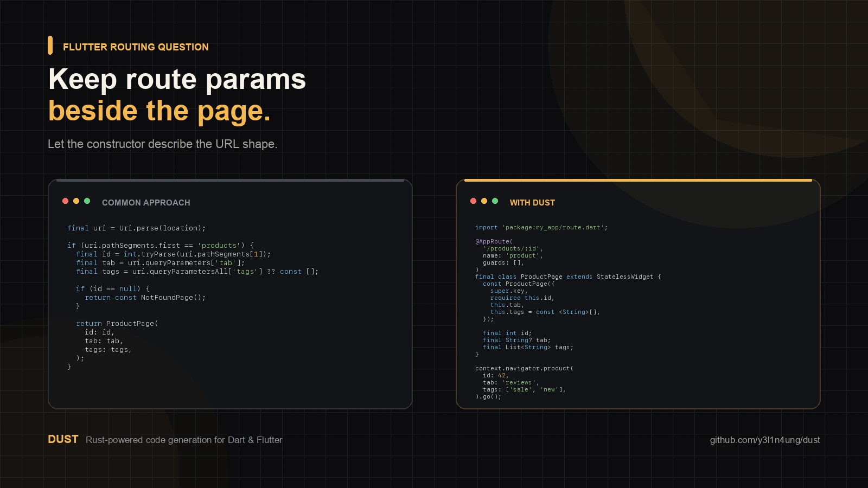
Task: Click the 'if (id == null) {' line
Action: pos(113,289)
